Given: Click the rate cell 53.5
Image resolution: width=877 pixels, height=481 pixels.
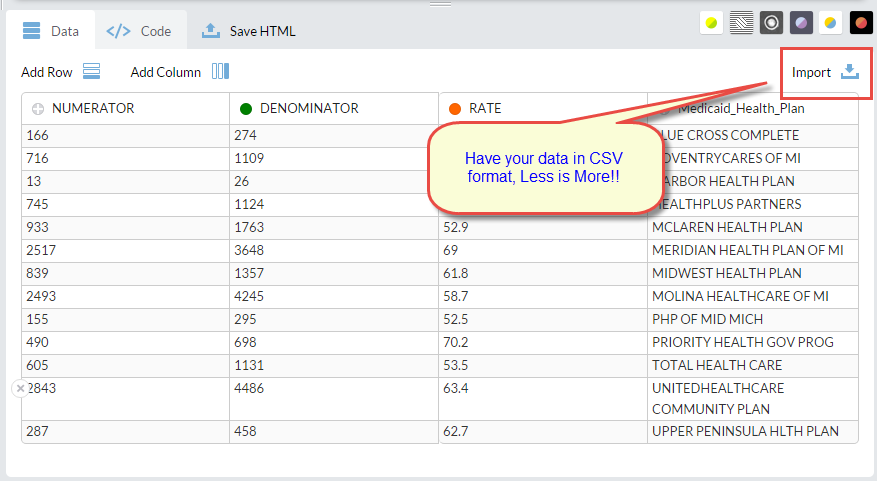Looking at the screenshot, I should tap(543, 365).
